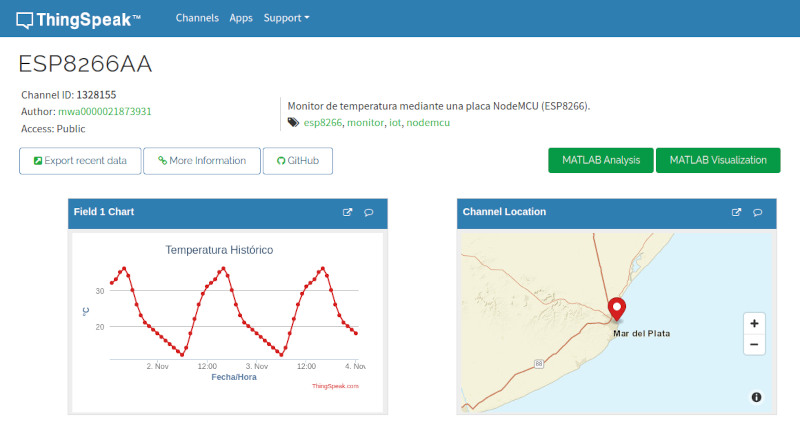The width and height of the screenshot is (800, 431).
Task: Launch MATLAB Analysis
Action: (601, 160)
